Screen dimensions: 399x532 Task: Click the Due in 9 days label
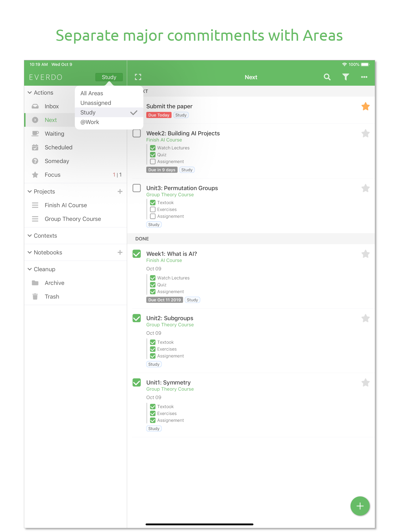[162, 170]
